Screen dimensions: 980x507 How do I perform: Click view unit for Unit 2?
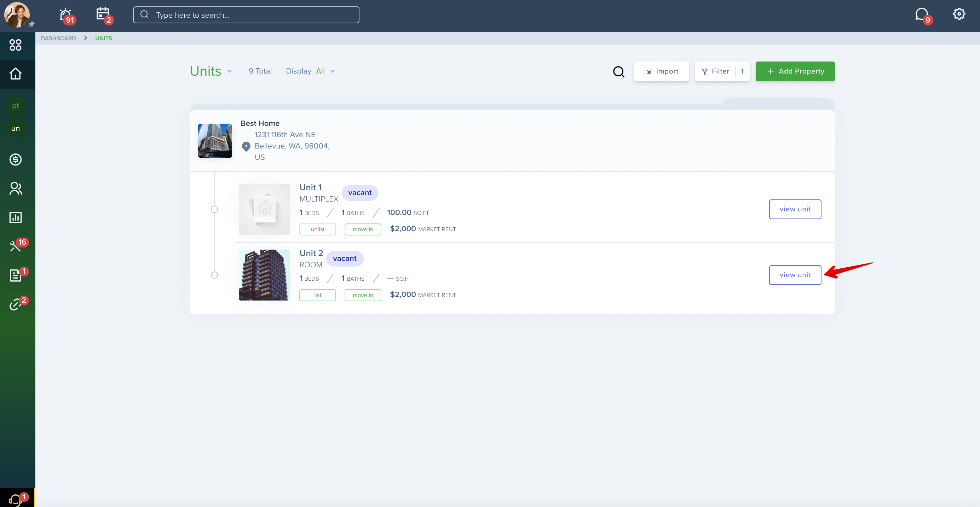point(795,275)
